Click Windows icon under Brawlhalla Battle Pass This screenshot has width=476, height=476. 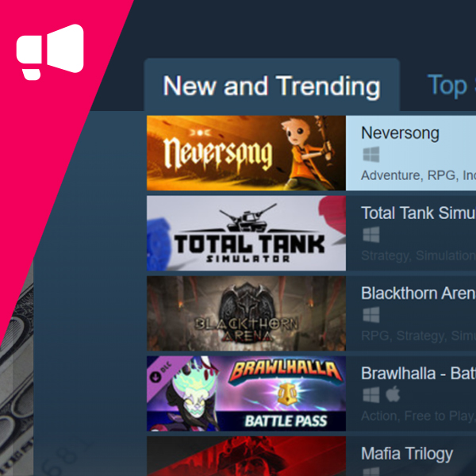click(x=371, y=394)
